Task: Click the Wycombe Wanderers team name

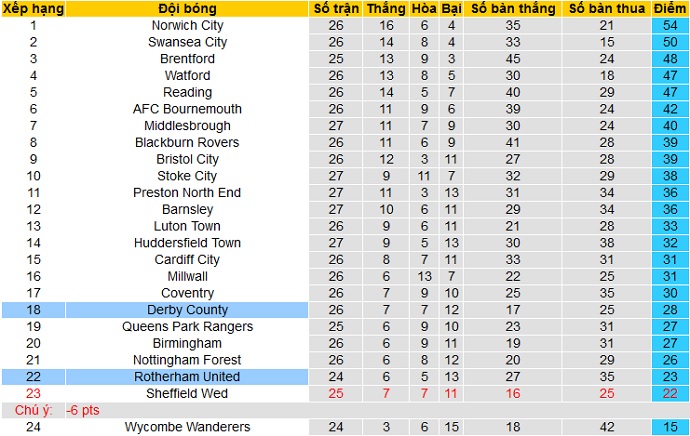Action: (188, 427)
